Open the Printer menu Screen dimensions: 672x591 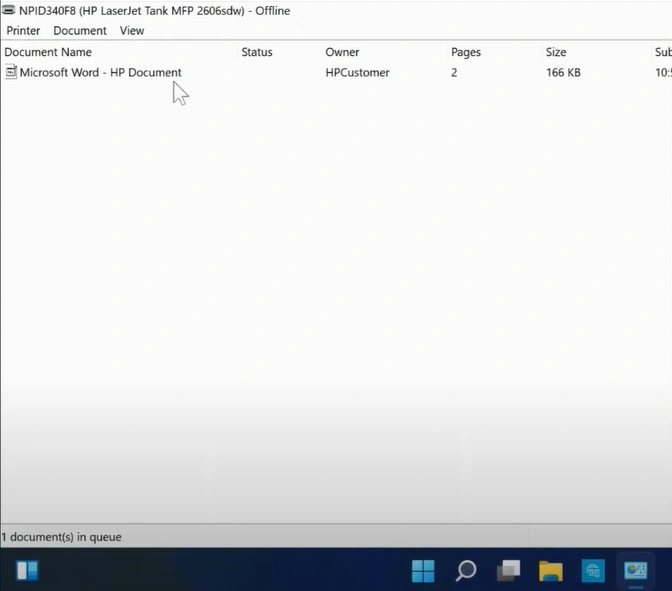tap(23, 31)
